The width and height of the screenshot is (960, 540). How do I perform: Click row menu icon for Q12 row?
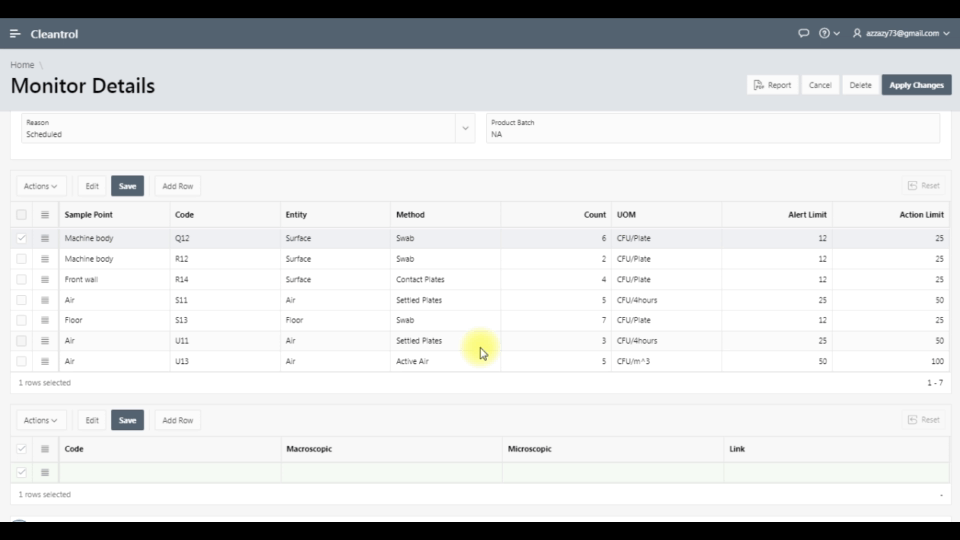tap(45, 239)
